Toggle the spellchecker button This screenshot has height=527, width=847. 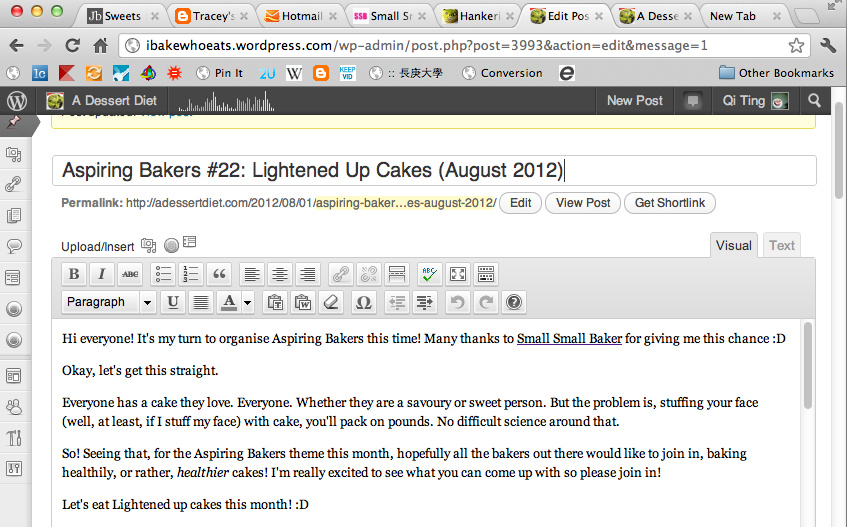click(x=430, y=274)
